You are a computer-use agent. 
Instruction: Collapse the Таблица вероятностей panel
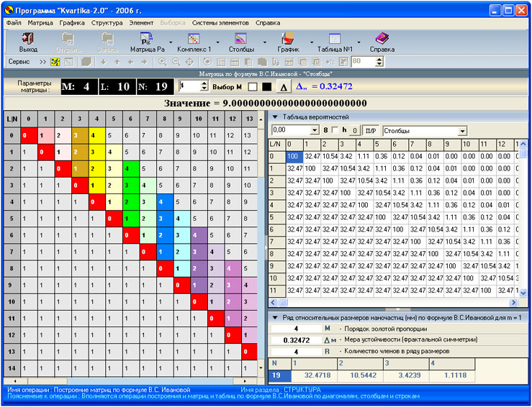276,117
